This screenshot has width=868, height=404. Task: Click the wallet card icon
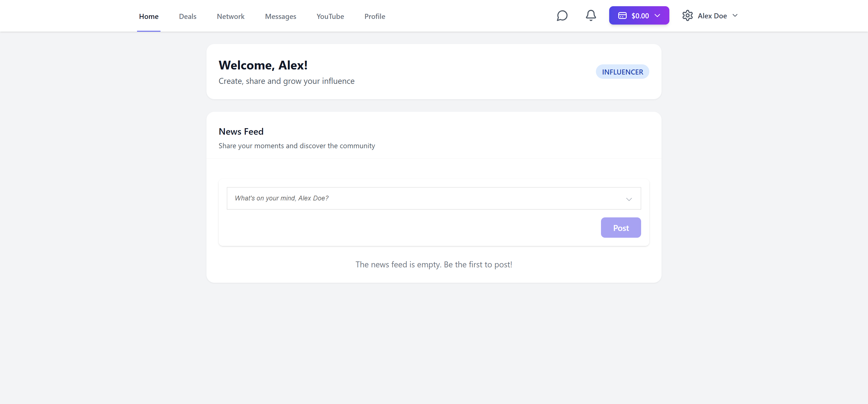pos(622,16)
